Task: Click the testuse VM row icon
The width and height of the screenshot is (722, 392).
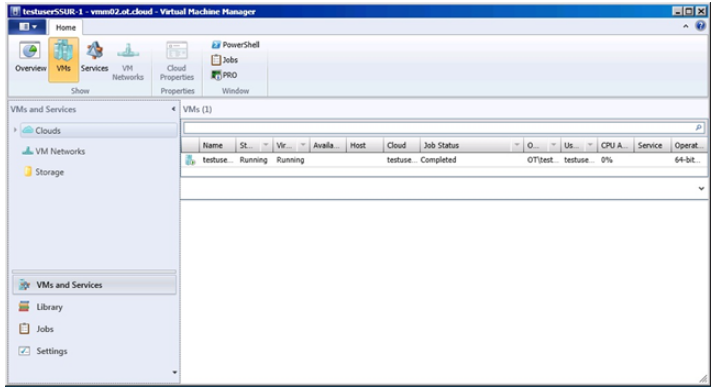Action: tap(190, 160)
